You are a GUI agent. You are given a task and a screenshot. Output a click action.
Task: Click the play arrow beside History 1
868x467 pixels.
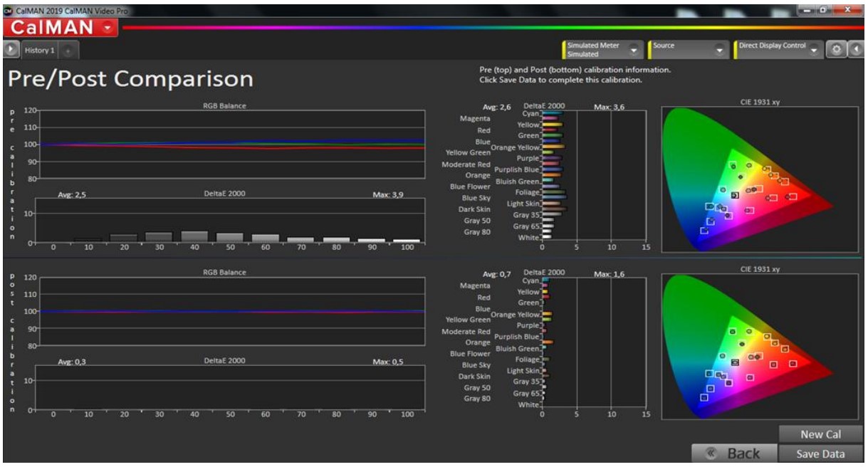coord(11,51)
